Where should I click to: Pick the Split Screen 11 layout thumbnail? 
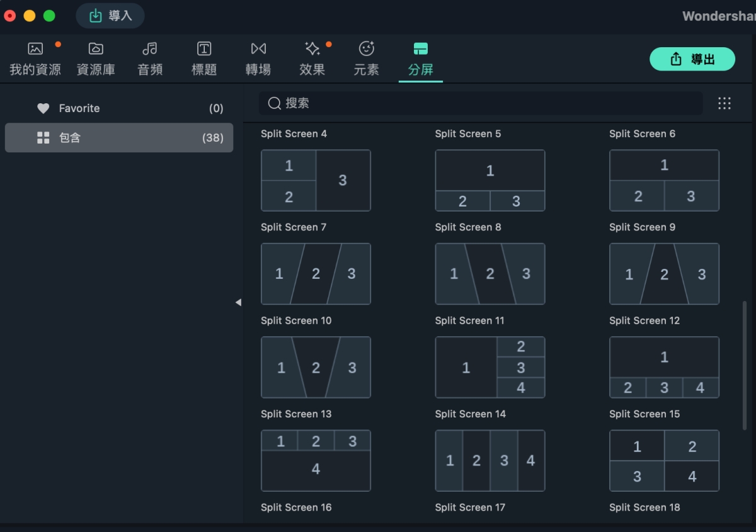[490, 367]
